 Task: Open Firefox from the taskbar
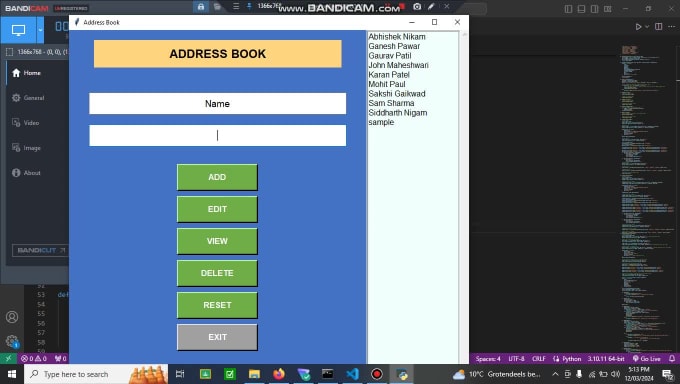279,374
